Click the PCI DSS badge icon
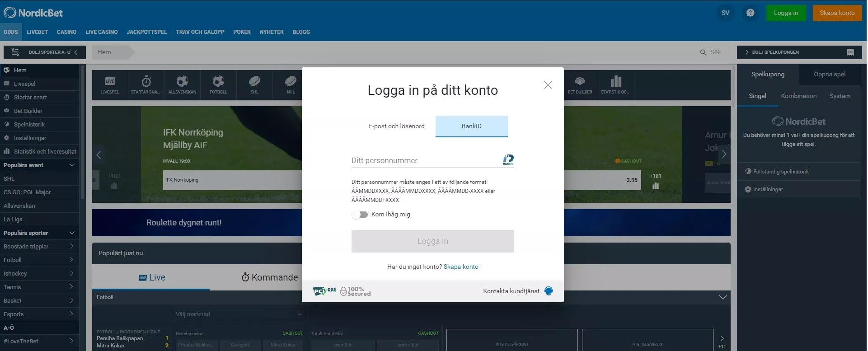 coord(324,291)
